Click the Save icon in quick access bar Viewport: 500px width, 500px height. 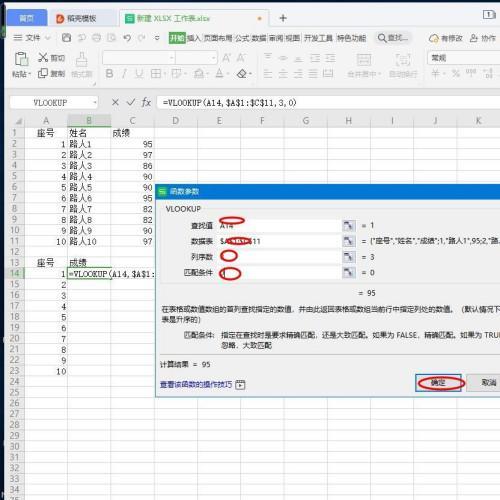(x=66, y=38)
